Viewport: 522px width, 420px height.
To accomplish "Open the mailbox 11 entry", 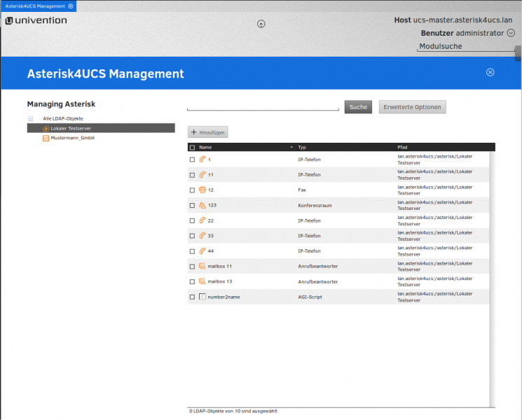I will tap(220, 267).
